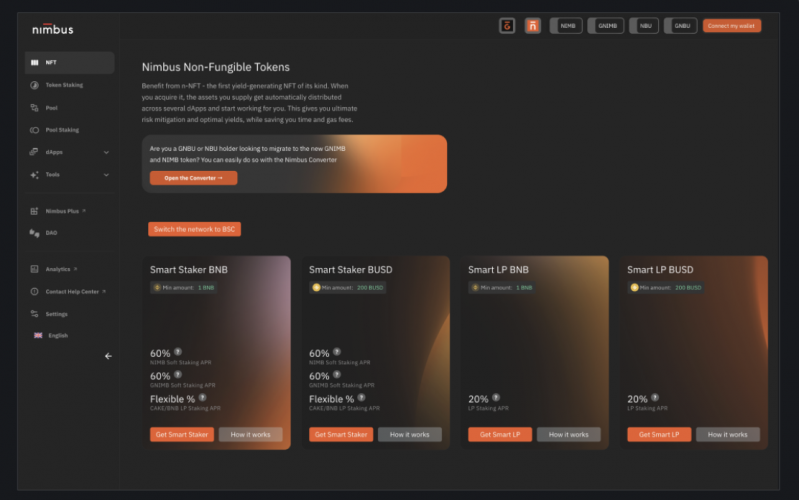Image resolution: width=799 pixels, height=500 pixels.
Task: Click the Smart Staker BNB title
Action: (x=189, y=270)
